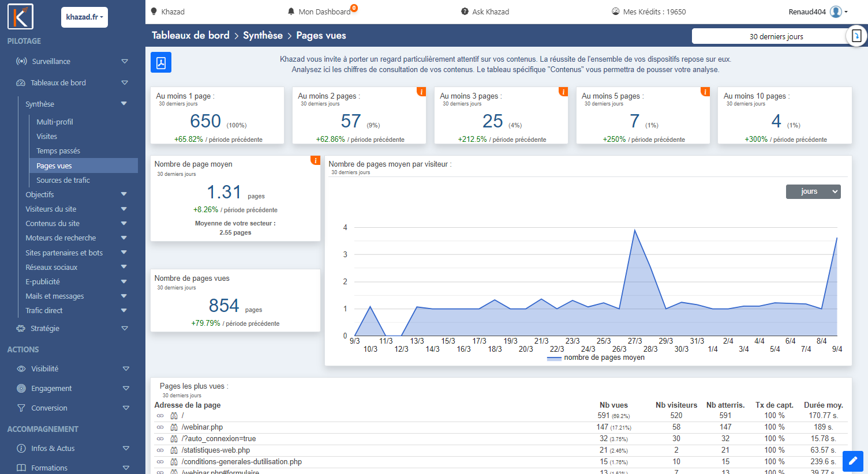Open the 'jours' chart granularity dropdown
Viewport: 868px width, 474px height.
pos(813,191)
